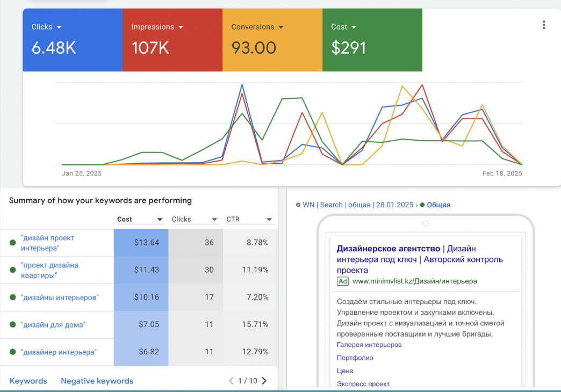Click green status dot for "дизайн проект интерьера"
Viewport: 561px width, 392px height.
[13, 243]
